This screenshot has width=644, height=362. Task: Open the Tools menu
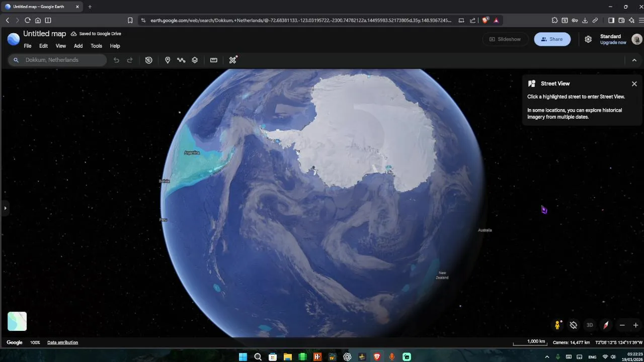click(x=96, y=46)
